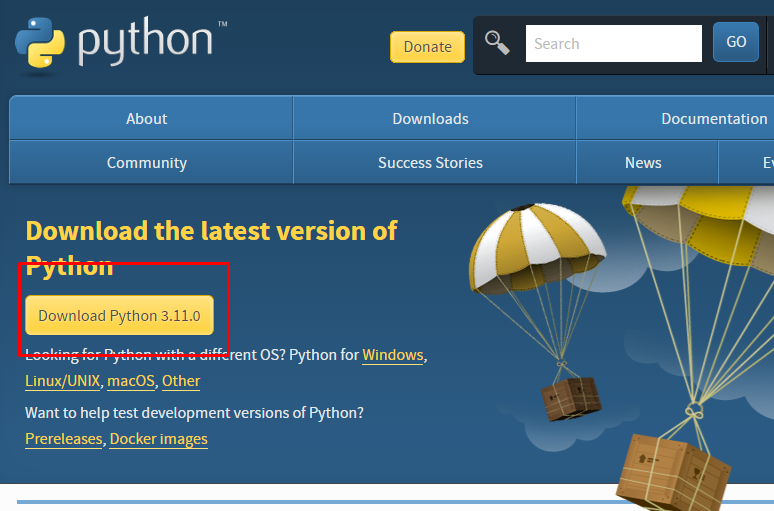
Task: Click 'Want to help test development versions' text
Action: (194, 413)
